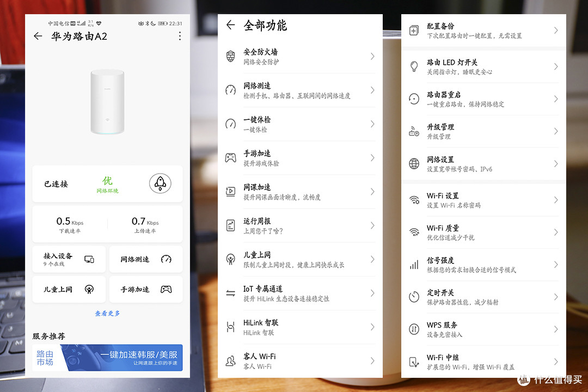The height and width of the screenshot is (392, 588).
Task: Tap the 网课加速 video icon
Action: click(231, 191)
